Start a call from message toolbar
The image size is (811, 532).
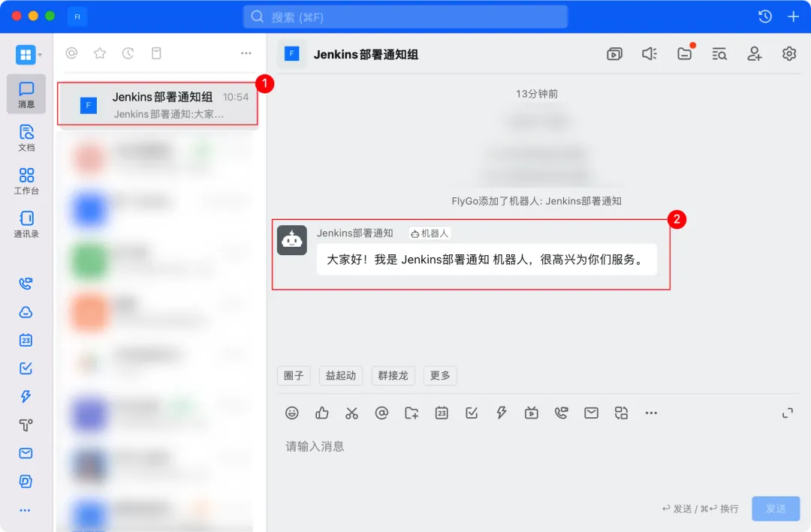(561, 413)
